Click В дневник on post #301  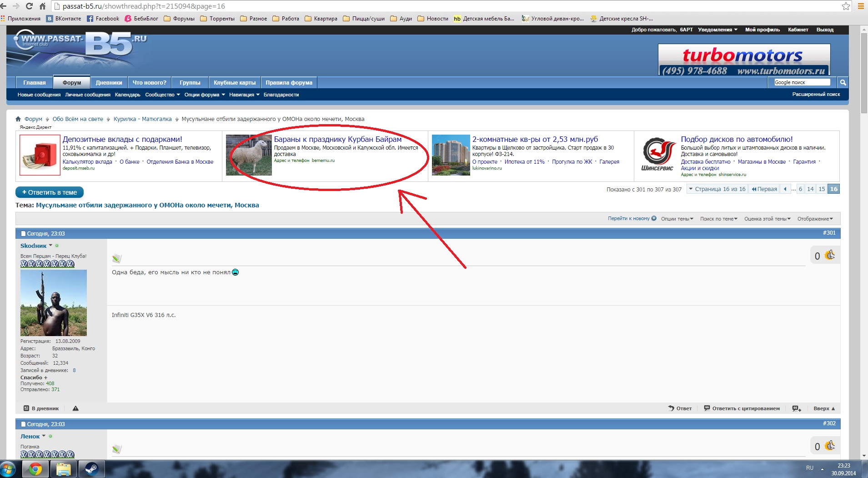point(41,408)
